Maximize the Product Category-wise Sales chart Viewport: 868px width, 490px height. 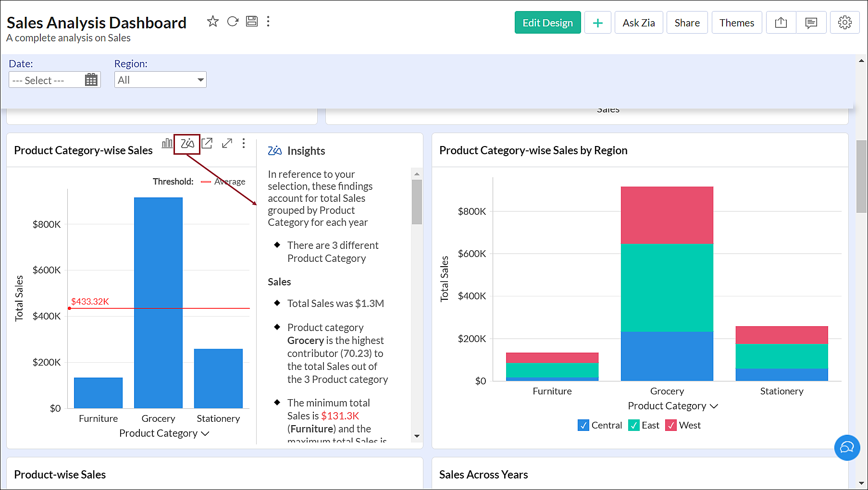coord(227,143)
